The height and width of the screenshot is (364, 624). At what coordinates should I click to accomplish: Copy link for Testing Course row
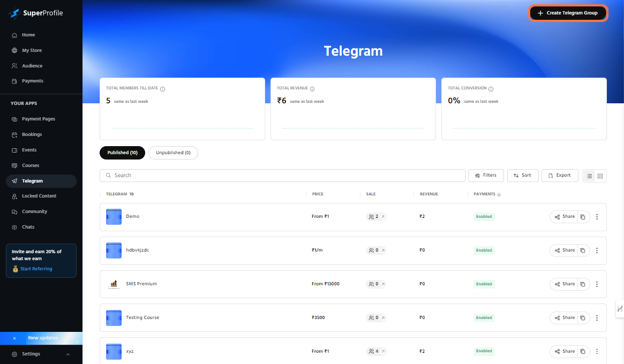click(x=583, y=318)
